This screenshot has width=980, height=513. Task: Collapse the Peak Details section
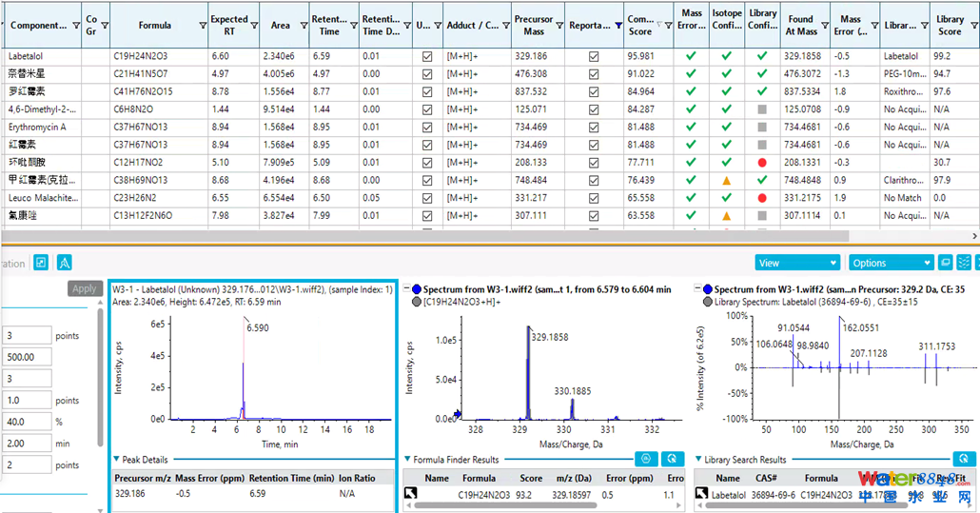(116, 459)
